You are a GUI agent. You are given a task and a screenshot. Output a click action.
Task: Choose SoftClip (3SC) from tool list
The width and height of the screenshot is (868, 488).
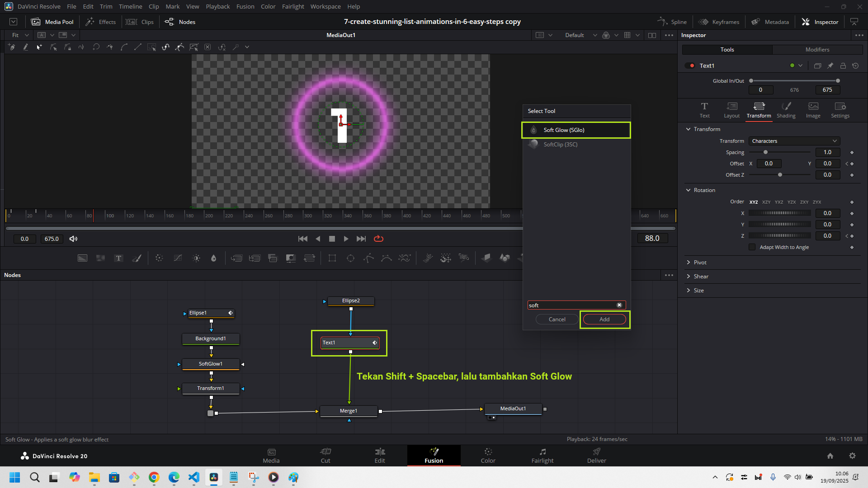pos(560,145)
